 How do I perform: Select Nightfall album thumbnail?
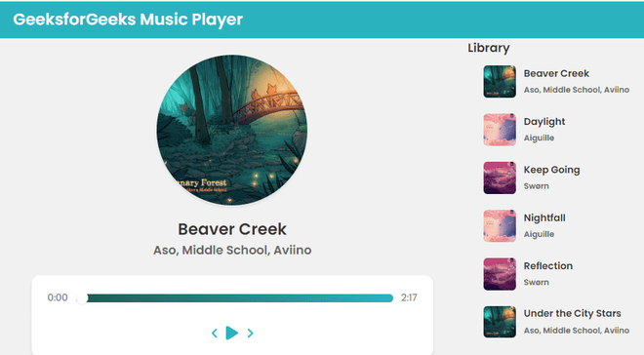pos(500,225)
